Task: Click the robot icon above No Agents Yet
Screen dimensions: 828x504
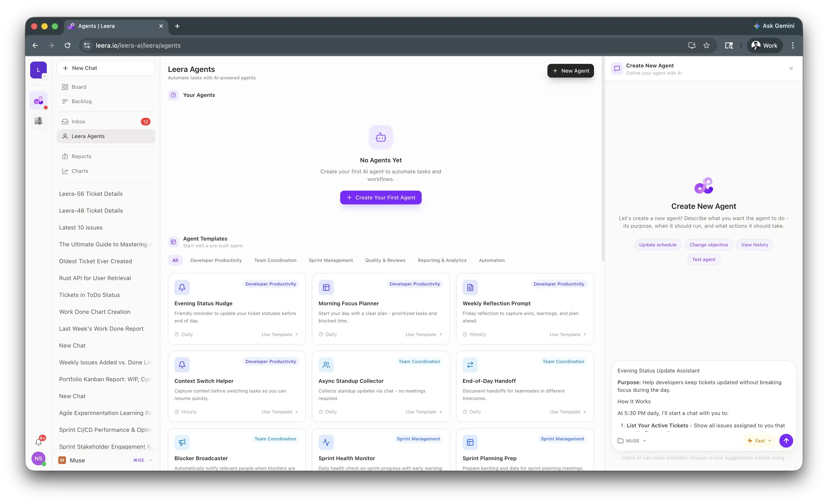Action: pos(381,137)
